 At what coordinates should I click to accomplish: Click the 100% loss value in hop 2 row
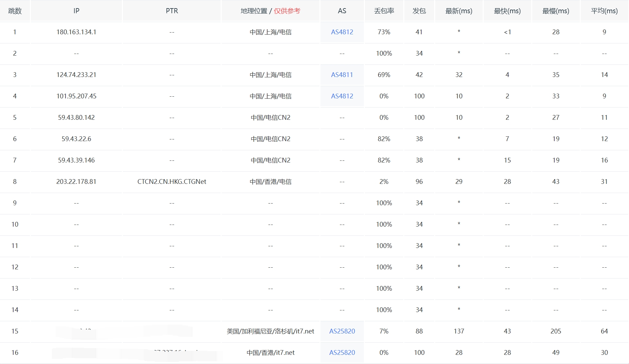click(x=384, y=53)
